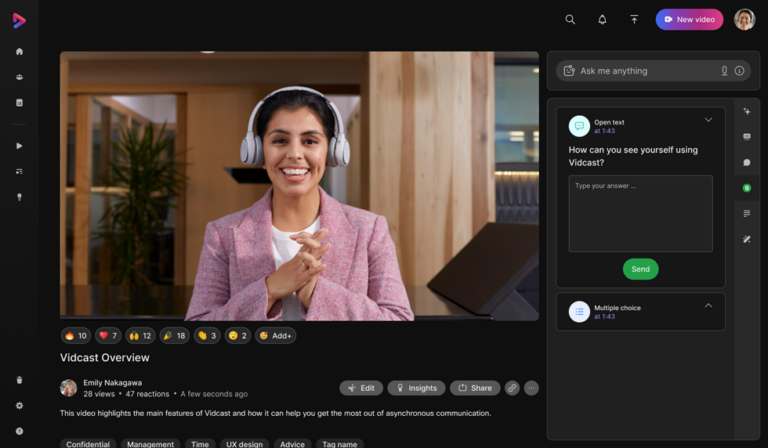
Task: Go to Home in left sidebar
Action: pyautogui.click(x=19, y=52)
